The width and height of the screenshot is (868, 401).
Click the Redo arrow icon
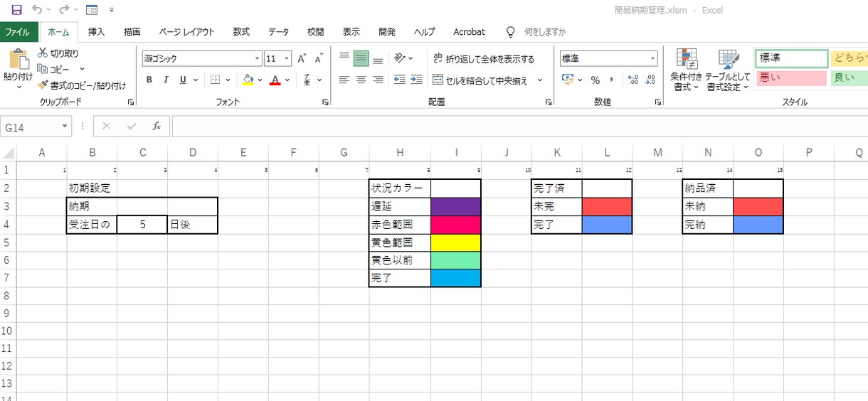pyautogui.click(x=64, y=10)
